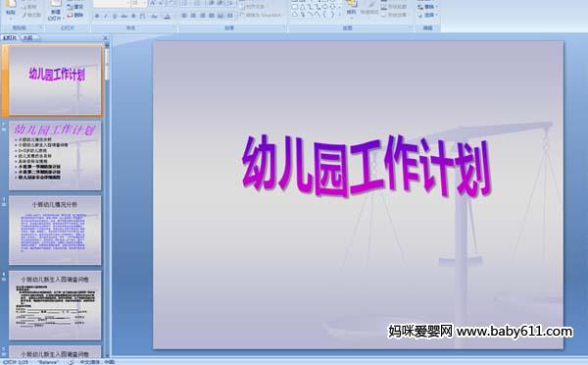This screenshot has width=588, height=365.
Task: Click the Distributed alignment icon
Action: click(220, 16)
